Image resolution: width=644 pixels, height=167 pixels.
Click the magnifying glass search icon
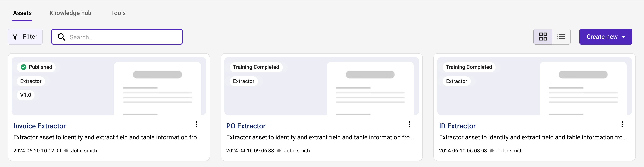click(x=61, y=37)
